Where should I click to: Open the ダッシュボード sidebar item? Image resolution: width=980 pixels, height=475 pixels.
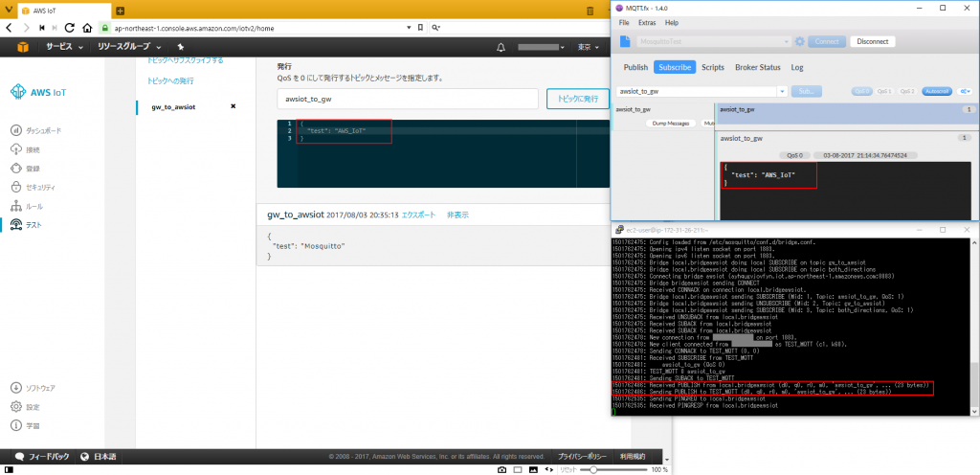pyautogui.click(x=38, y=130)
